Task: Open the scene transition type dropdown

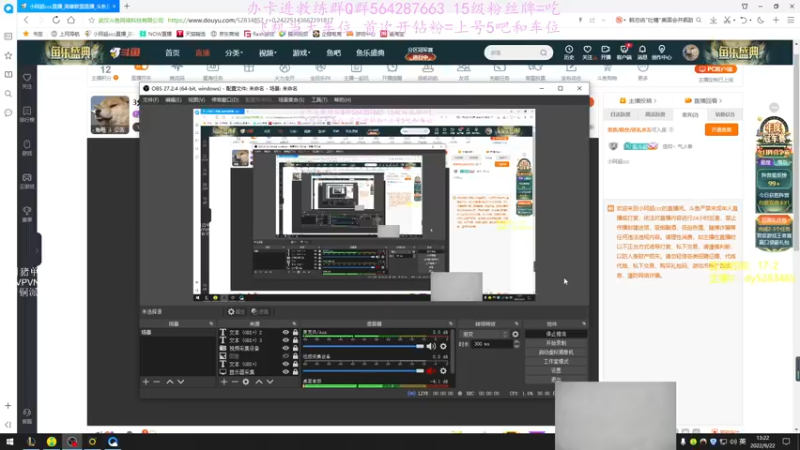Action: (484, 334)
